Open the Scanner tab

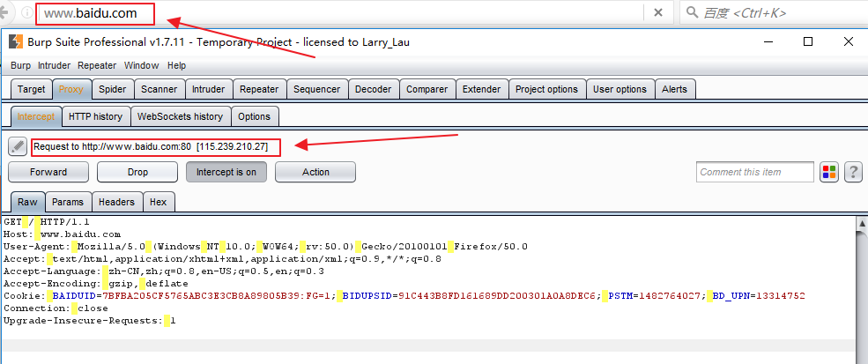pos(159,89)
